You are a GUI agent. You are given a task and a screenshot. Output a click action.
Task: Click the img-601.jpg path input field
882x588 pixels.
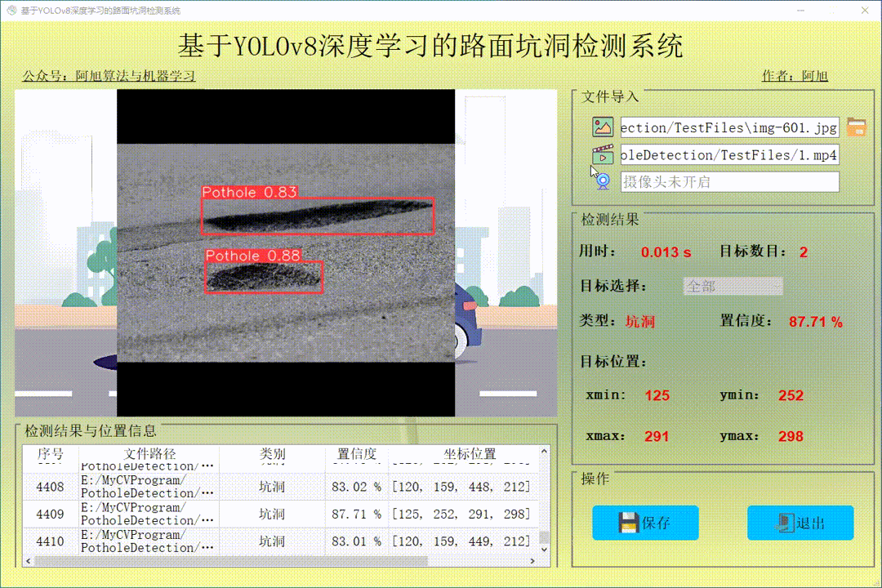click(x=730, y=127)
